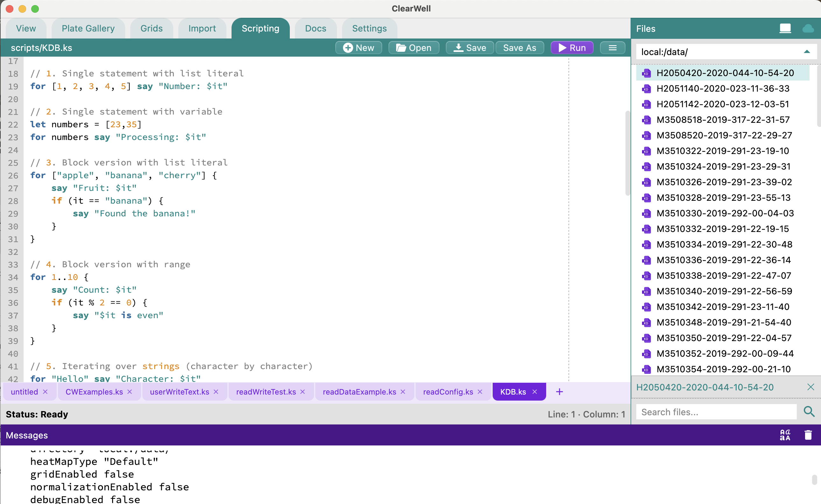Click the file icon of M3510326-2019-291-23-39-02
This screenshot has height=504, width=821.
pos(646,182)
